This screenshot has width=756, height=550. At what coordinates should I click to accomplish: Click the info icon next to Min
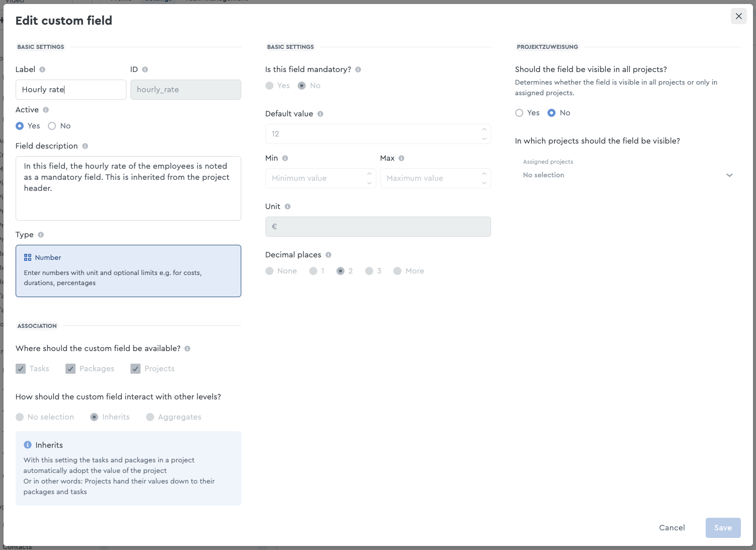(x=285, y=158)
